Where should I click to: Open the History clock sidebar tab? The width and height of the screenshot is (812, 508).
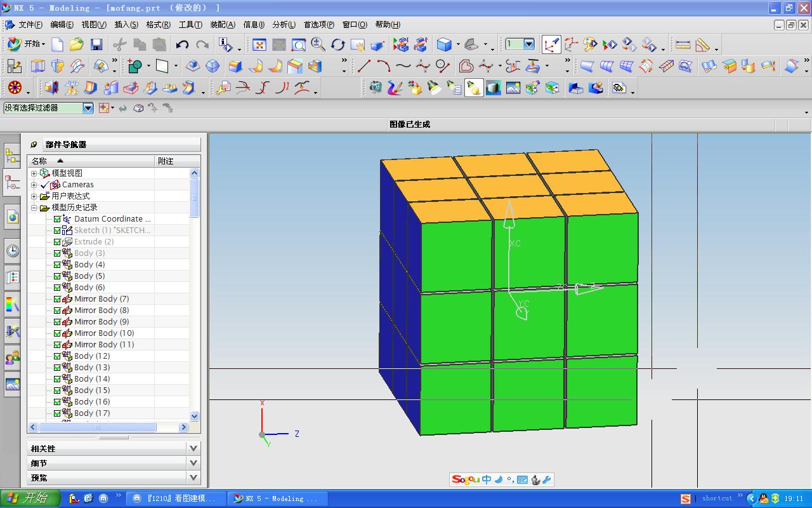(x=12, y=251)
